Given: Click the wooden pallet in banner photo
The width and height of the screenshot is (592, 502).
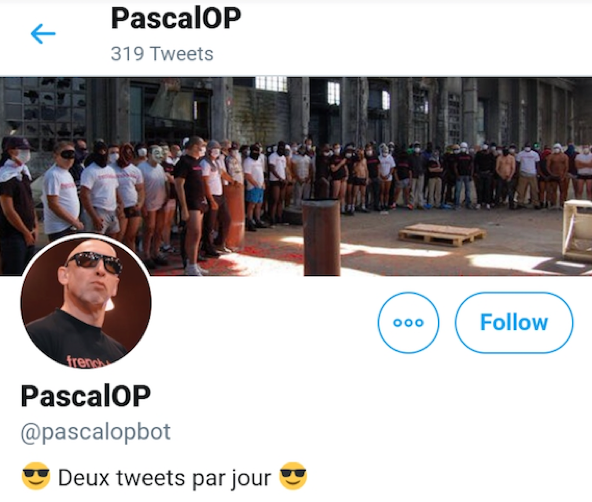Looking at the screenshot, I should pyautogui.click(x=442, y=234).
